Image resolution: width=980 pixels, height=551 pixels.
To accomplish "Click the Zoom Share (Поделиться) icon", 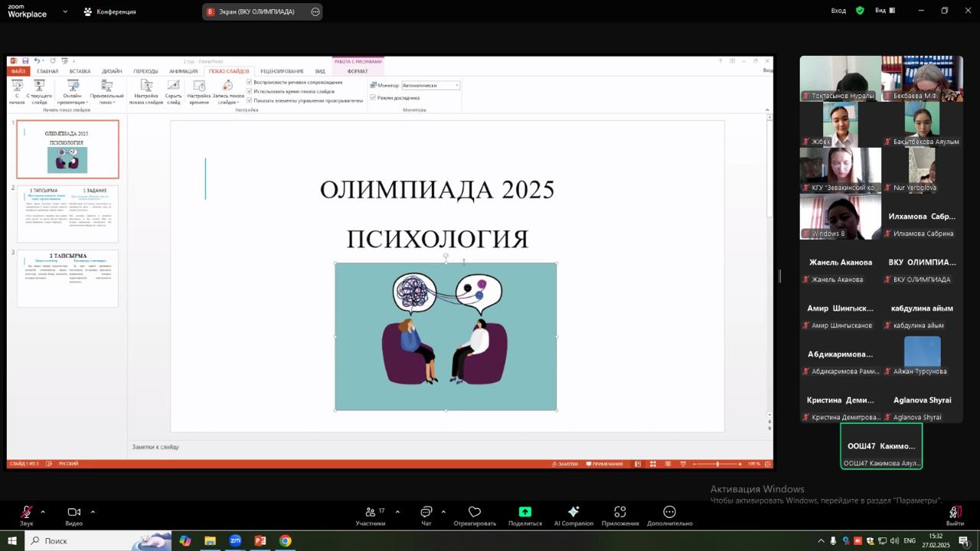I will pos(524,516).
